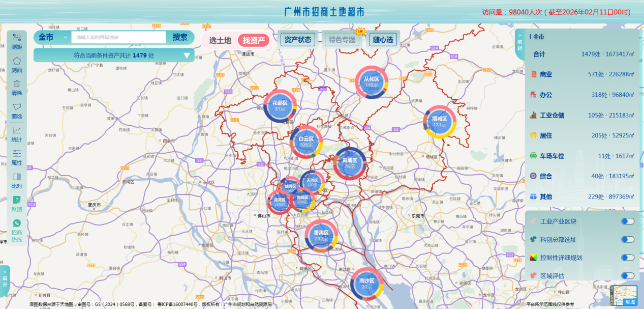
Task: Click the 资产状态 filter button
Action: (x=298, y=39)
